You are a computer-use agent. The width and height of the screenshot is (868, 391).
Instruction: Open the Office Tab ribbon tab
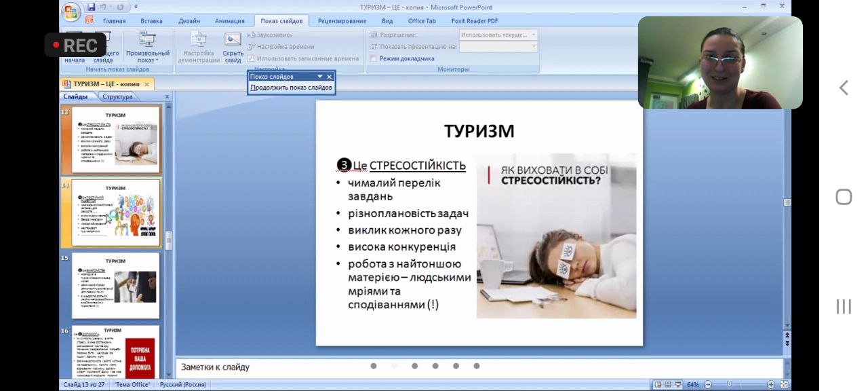422,21
